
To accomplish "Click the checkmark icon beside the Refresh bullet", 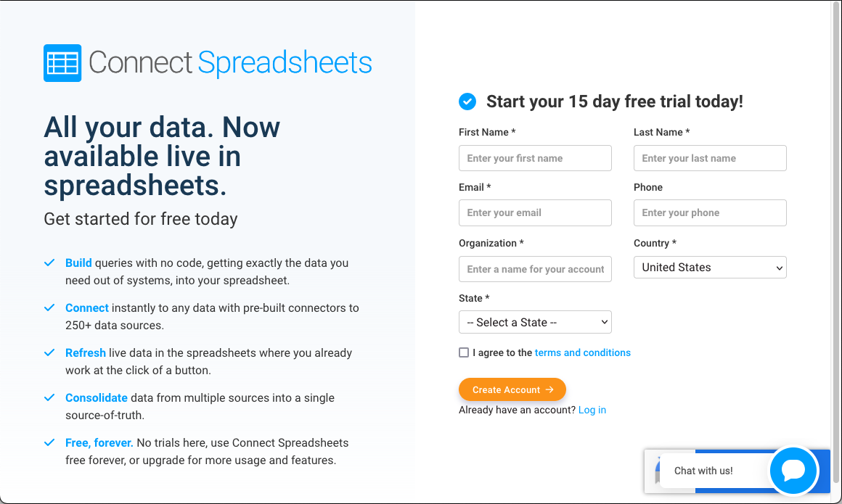I will [x=49, y=352].
